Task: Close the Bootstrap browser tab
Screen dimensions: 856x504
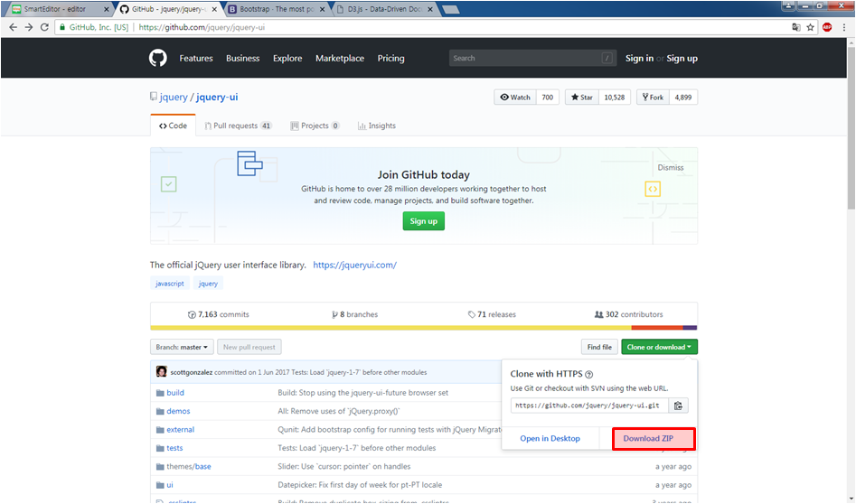Action: [x=322, y=9]
